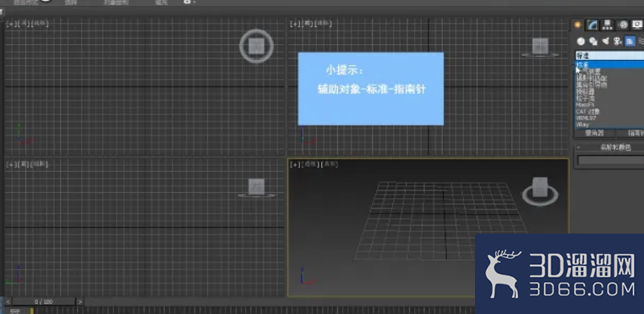The width and height of the screenshot is (644, 314).
Task: Open the Hierarchy tab in command panel
Action: tap(607, 25)
